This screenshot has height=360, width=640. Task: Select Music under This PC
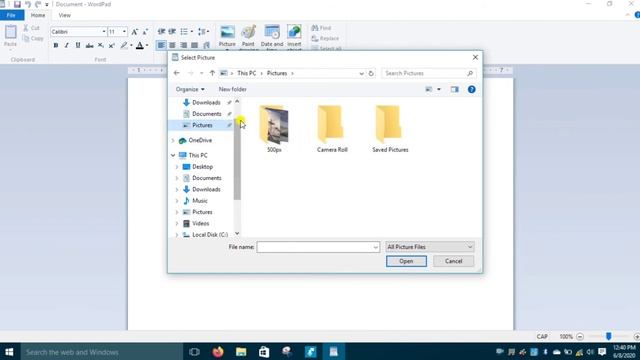coord(200,201)
